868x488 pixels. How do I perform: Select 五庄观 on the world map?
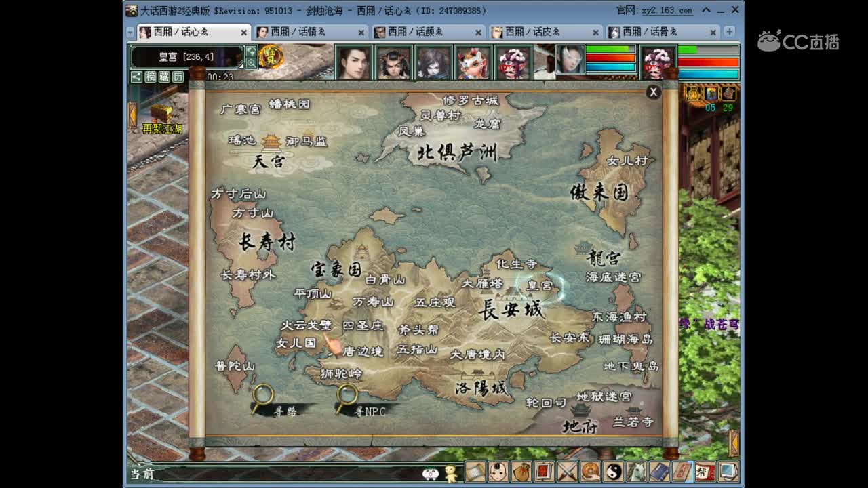pos(435,302)
